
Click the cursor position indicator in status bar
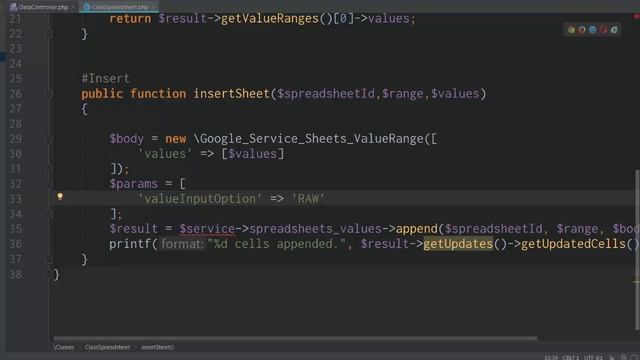(551, 358)
